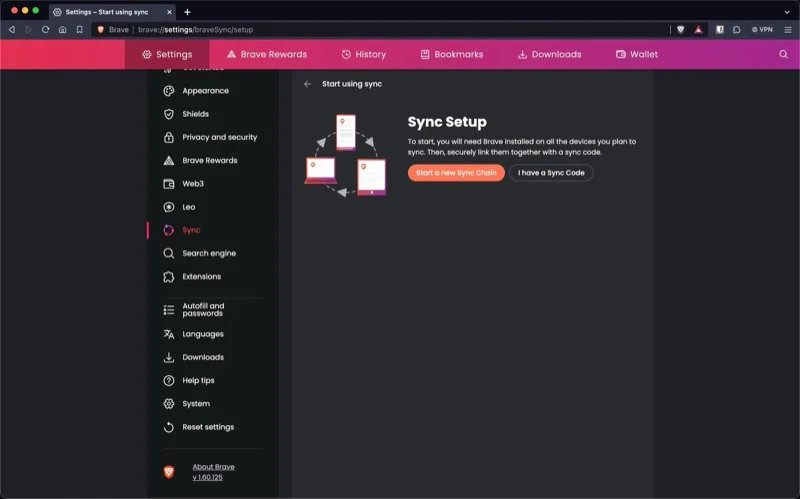The image size is (800, 499).
Task: Click I have a Sync Code
Action: tap(551, 172)
